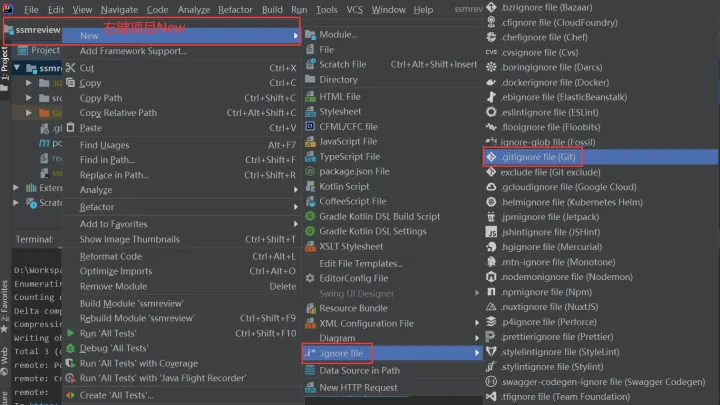Open the Refactor submenu arrow in context menu

coord(295,207)
